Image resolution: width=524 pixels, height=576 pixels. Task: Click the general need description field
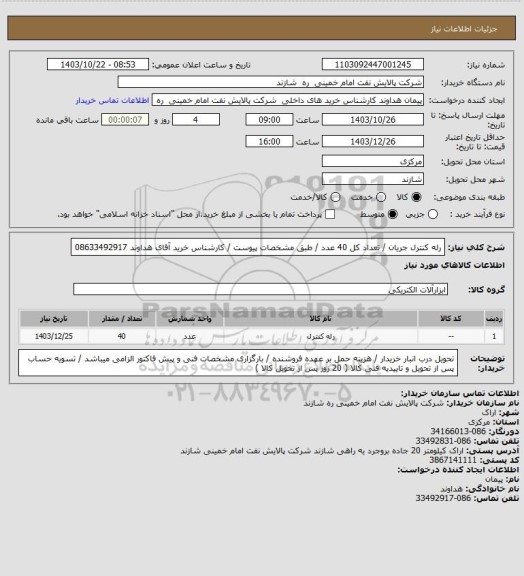[x=258, y=247]
